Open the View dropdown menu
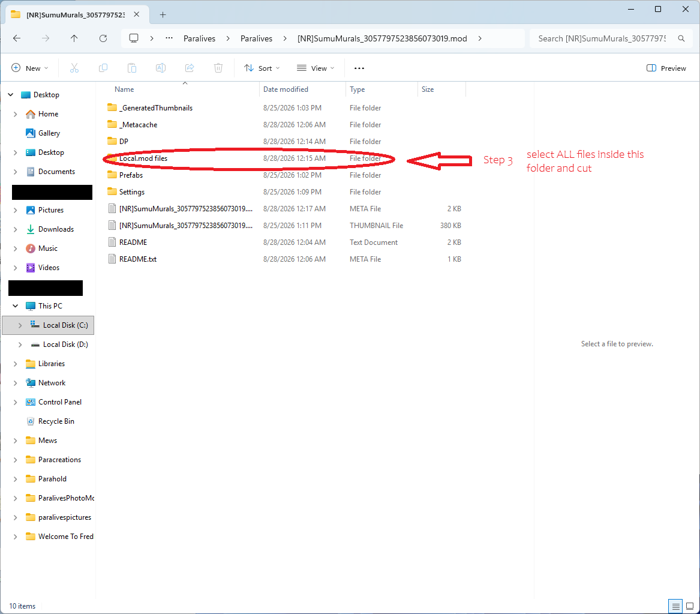The image size is (700, 614). pos(316,68)
